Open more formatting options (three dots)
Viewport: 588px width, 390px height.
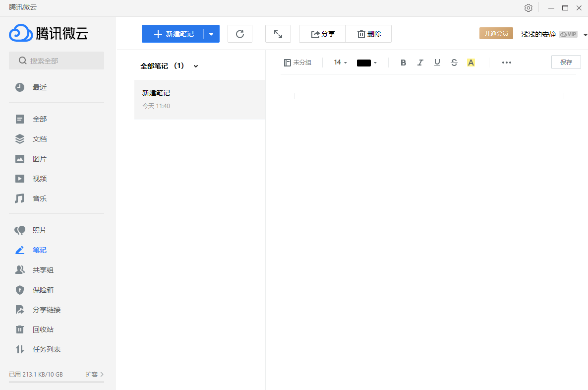pyautogui.click(x=506, y=63)
